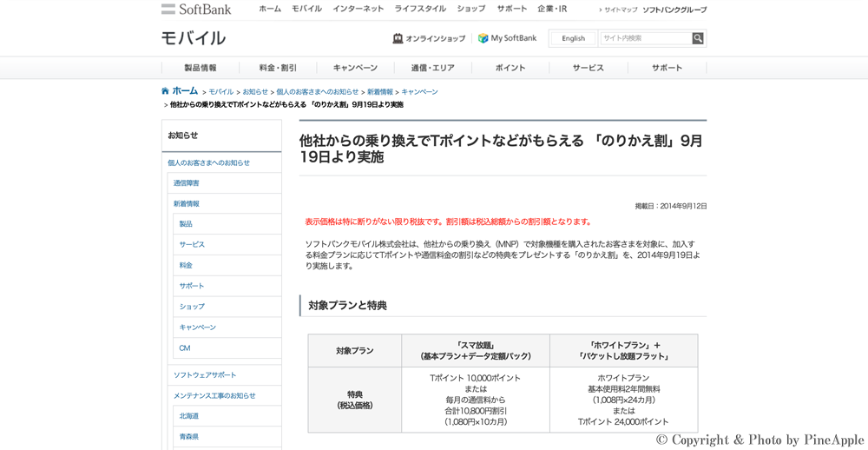Screen dimensions: 868x450
Task: Expand 個人のお客さまへのお知らせ in the sidebar
Action: point(208,162)
